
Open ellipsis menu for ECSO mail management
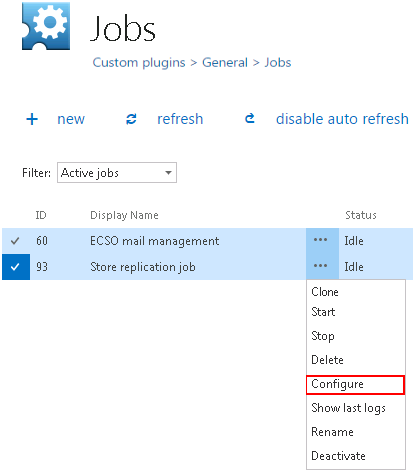[322, 241]
